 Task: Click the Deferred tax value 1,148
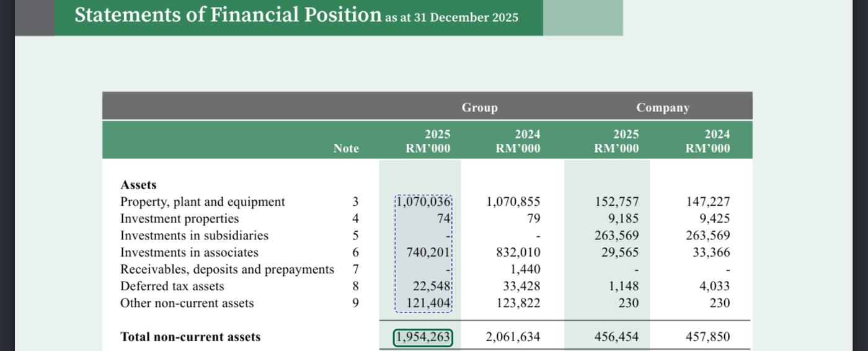click(x=624, y=287)
